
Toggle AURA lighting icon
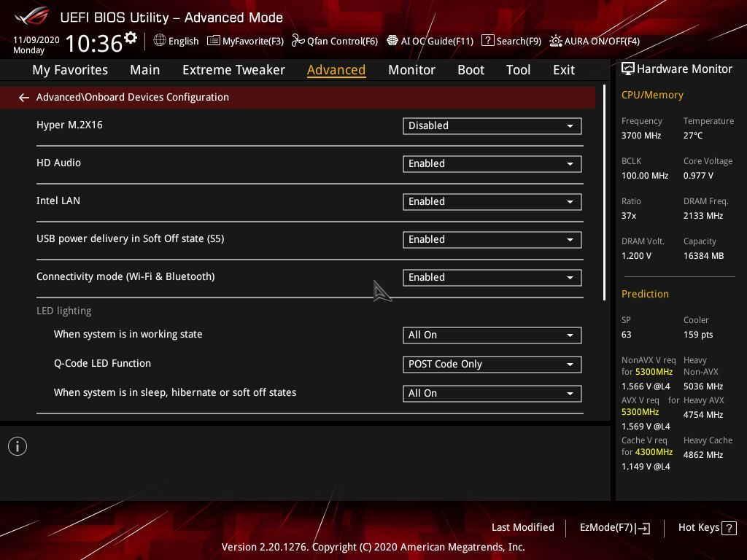coord(555,41)
